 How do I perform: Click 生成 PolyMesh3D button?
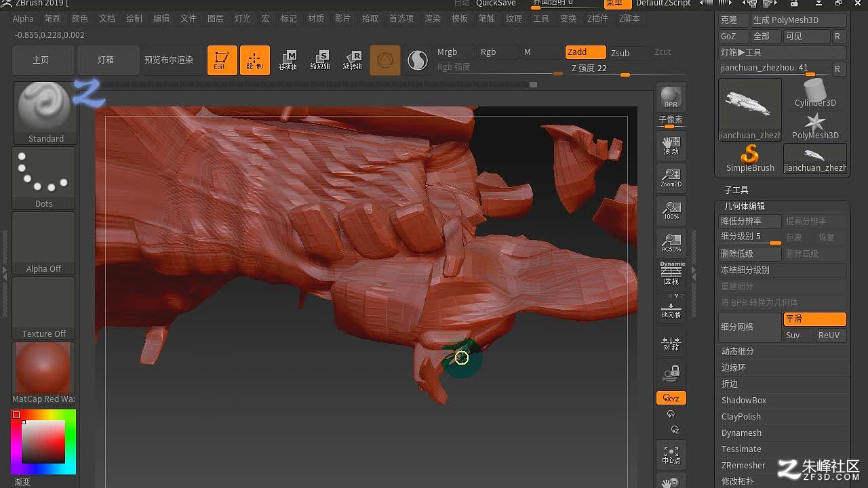tap(799, 20)
